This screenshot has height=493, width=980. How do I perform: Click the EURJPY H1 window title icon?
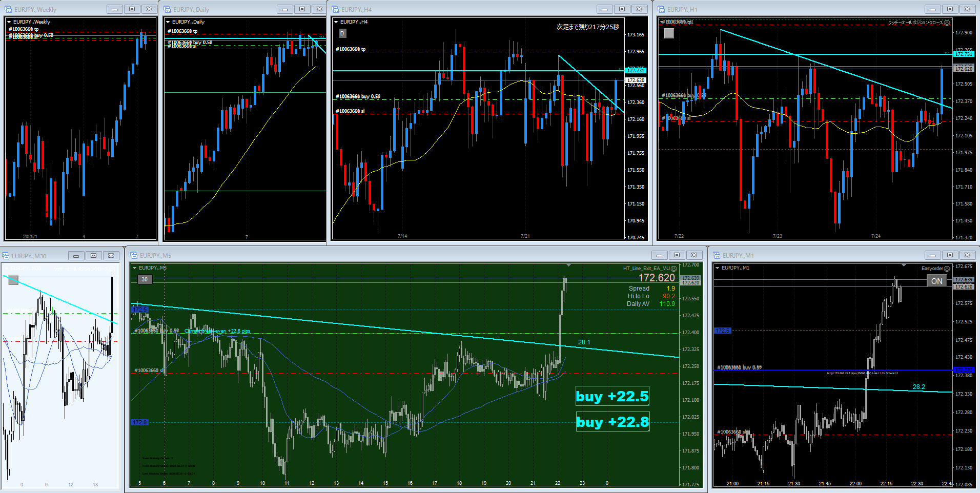[x=661, y=9]
